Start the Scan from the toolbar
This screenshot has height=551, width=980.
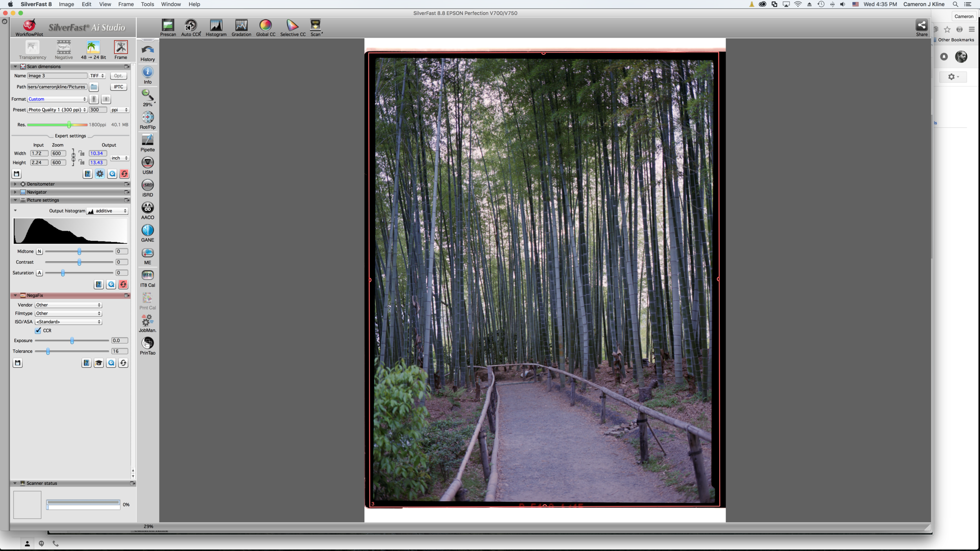[x=316, y=28]
